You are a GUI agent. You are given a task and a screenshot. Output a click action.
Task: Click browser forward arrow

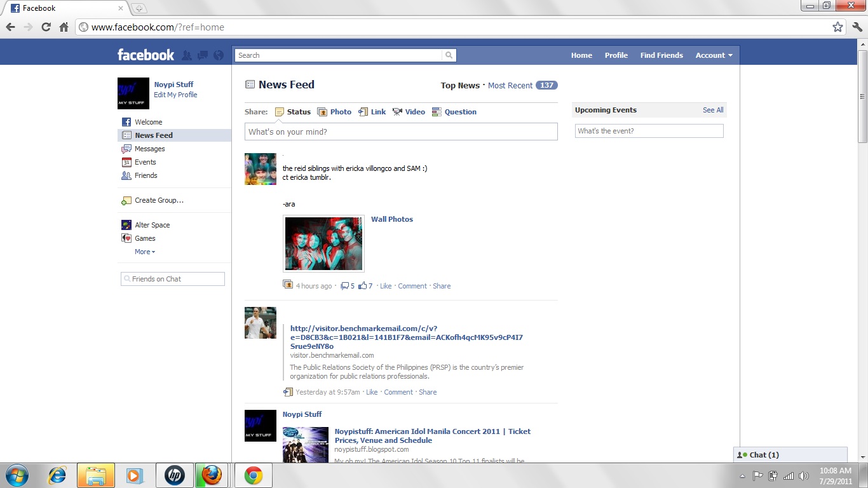[28, 27]
